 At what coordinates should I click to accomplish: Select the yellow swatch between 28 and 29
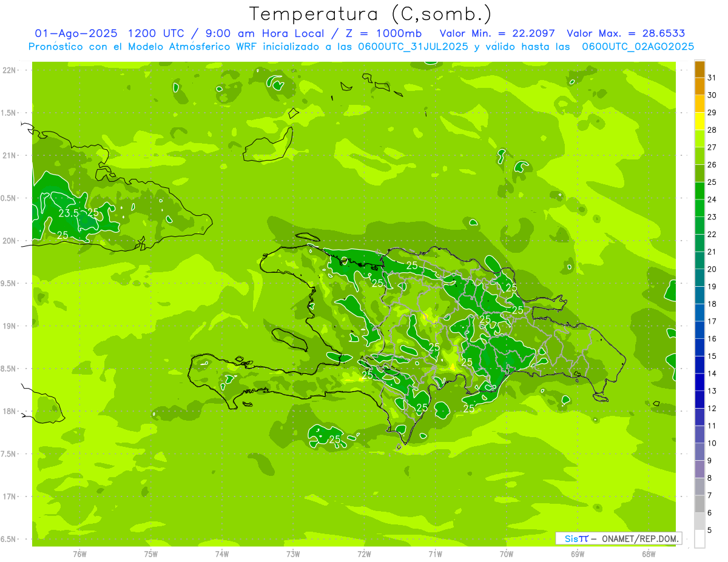pos(699,121)
